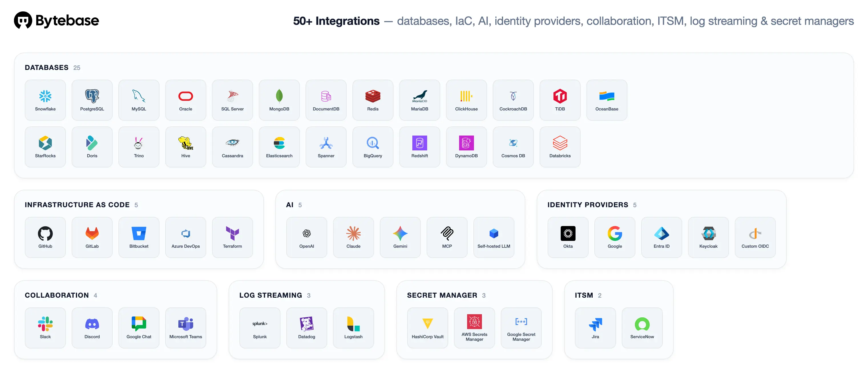Click the SECRET MANAGER heading

click(x=442, y=295)
